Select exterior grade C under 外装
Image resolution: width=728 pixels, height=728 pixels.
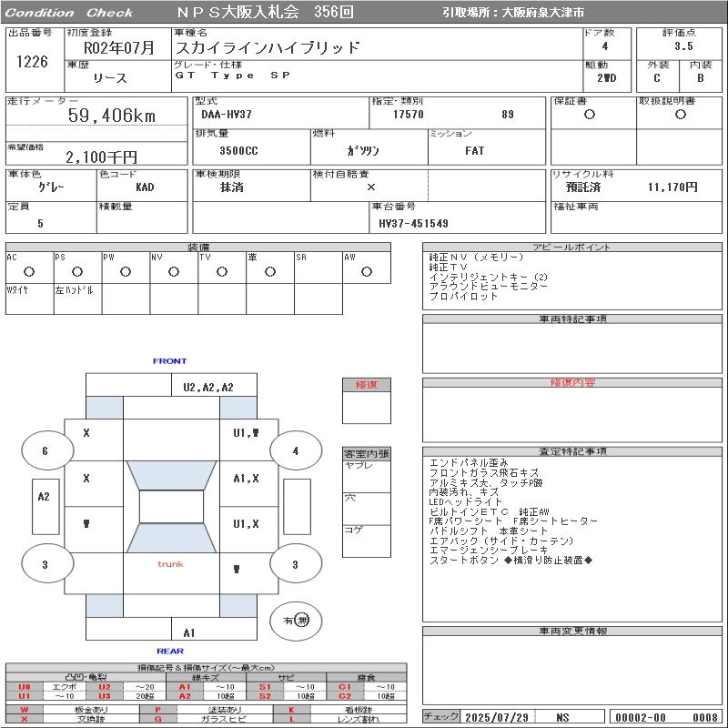coord(656,78)
